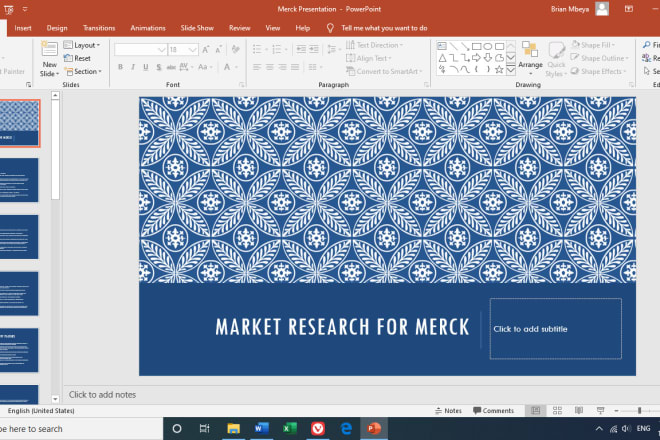This screenshot has width=660, height=440.
Task: Apply numbered list formatting
Action: point(277,50)
